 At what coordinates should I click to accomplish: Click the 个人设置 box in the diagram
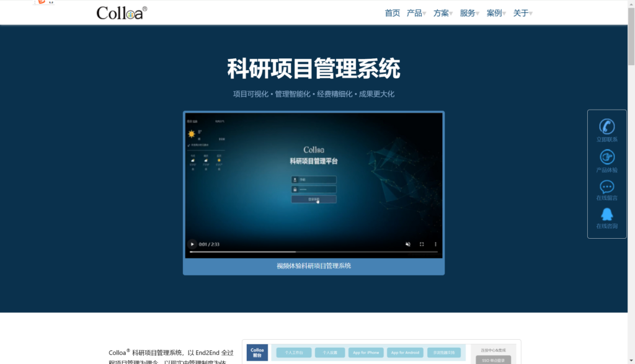(330, 353)
